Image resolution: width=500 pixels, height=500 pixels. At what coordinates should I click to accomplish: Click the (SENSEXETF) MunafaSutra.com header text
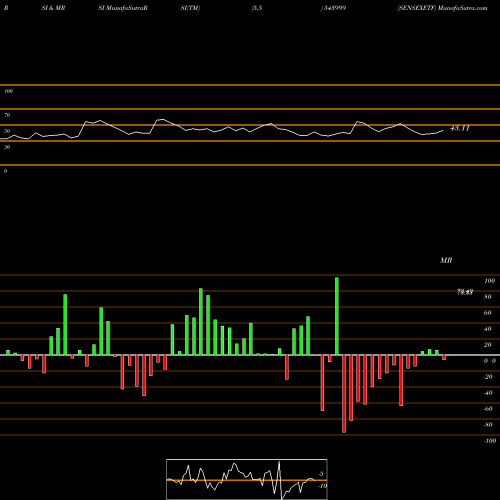point(442,8)
